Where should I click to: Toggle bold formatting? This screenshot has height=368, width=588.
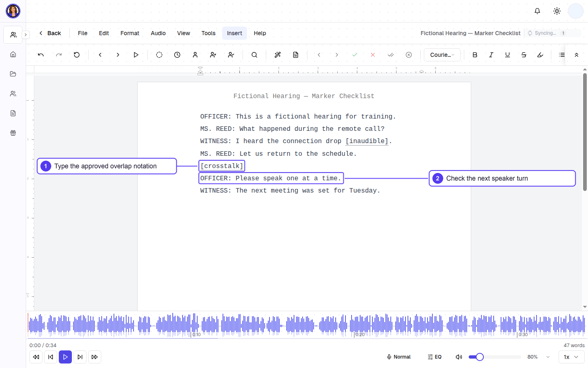click(x=475, y=55)
